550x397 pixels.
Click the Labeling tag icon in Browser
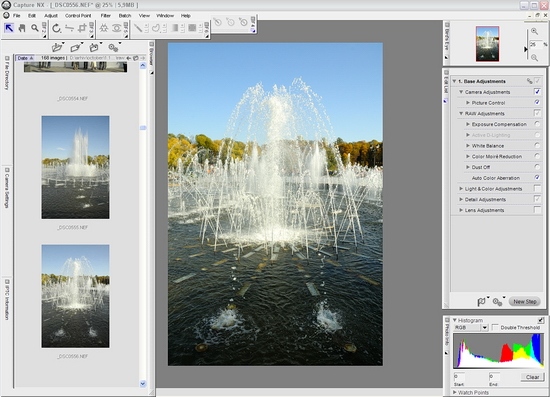(75, 47)
